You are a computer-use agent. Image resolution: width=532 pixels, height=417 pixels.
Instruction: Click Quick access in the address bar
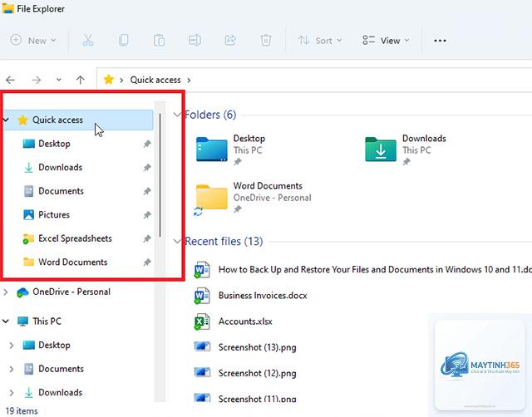[x=155, y=80]
